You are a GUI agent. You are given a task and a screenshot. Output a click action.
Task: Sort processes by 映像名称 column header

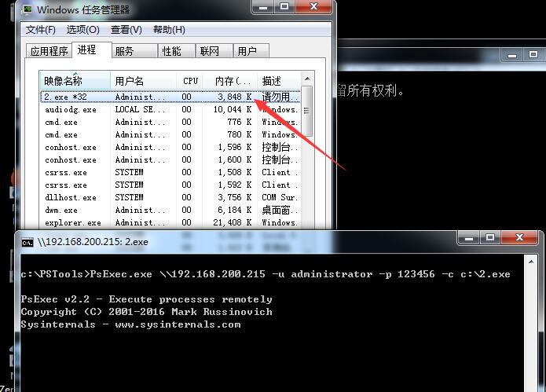click(x=63, y=81)
